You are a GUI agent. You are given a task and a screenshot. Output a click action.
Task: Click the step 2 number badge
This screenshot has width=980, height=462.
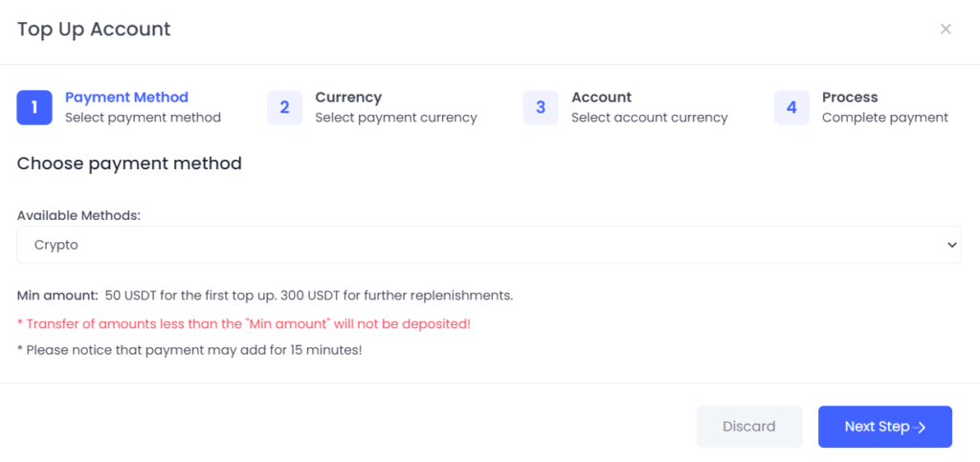[284, 107]
